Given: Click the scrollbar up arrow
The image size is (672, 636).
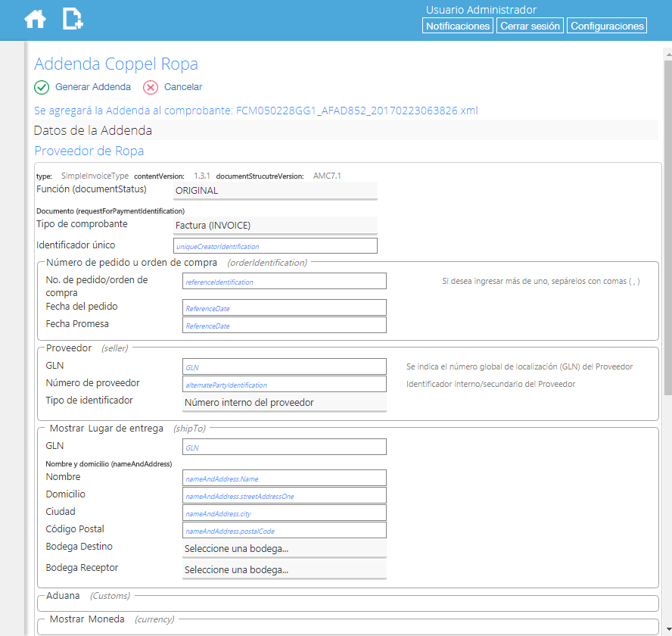Looking at the screenshot, I should coord(668,55).
